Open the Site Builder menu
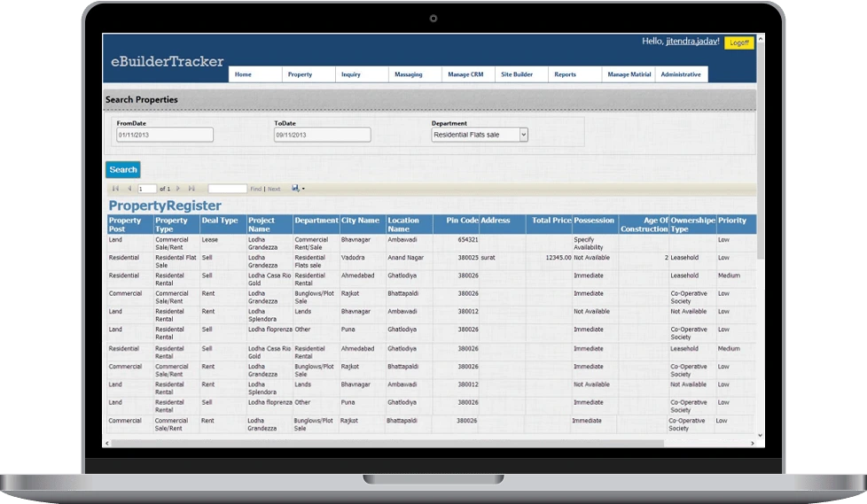 coord(517,74)
